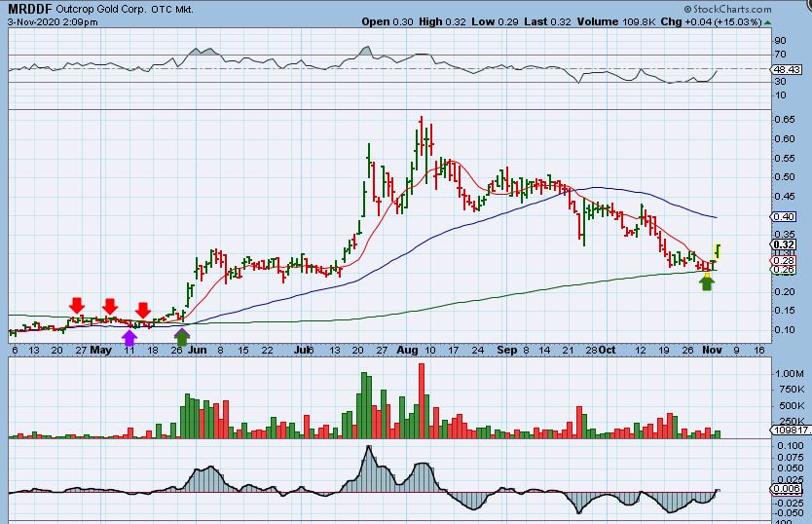Click the rightmost red down arrow
This screenshot has height=524, width=812.
(x=142, y=310)
